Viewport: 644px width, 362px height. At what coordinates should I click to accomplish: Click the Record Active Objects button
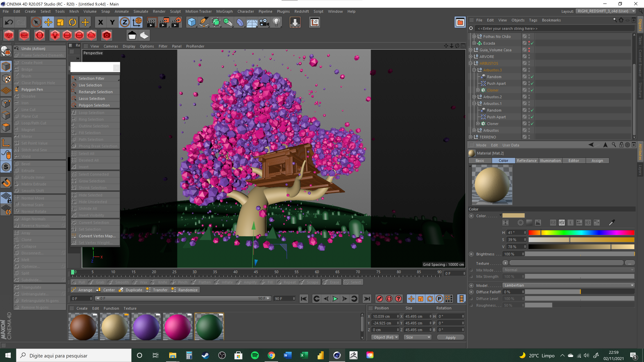[380, 298]
